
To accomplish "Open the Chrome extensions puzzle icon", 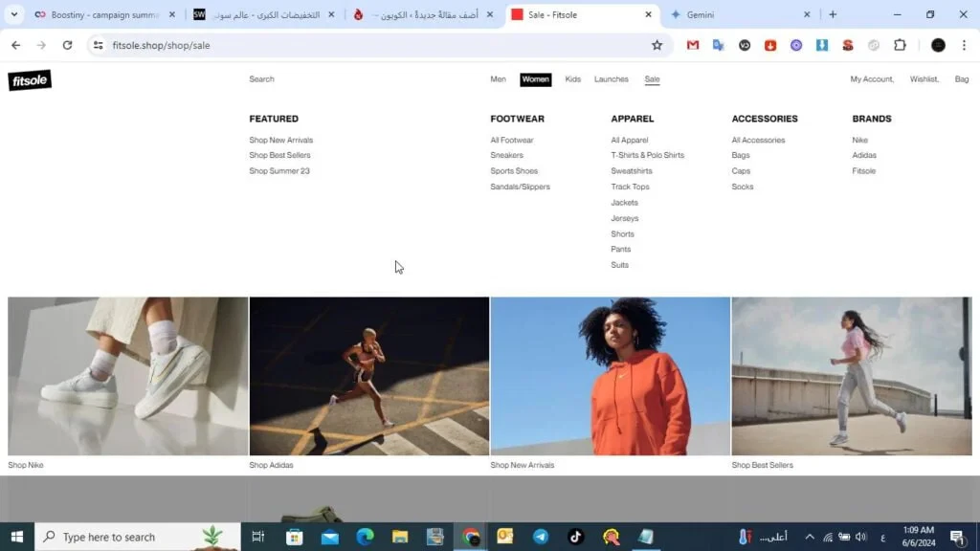I will (x=900, y=45).
